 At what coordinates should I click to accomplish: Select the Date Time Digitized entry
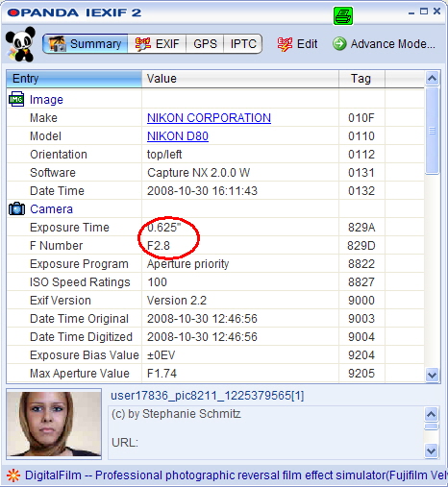point(215,337)
